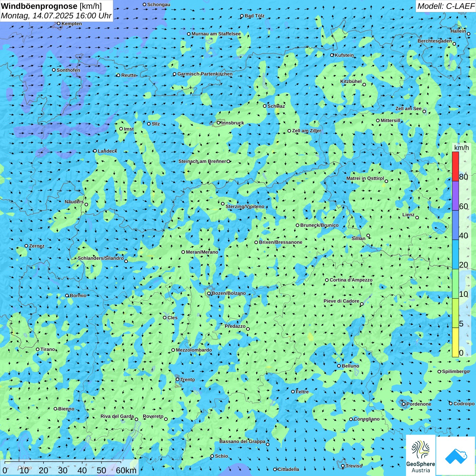Click the Brixen/Bressanone label
This screenshot has height=476, width=476.
(x=280, y=242)
